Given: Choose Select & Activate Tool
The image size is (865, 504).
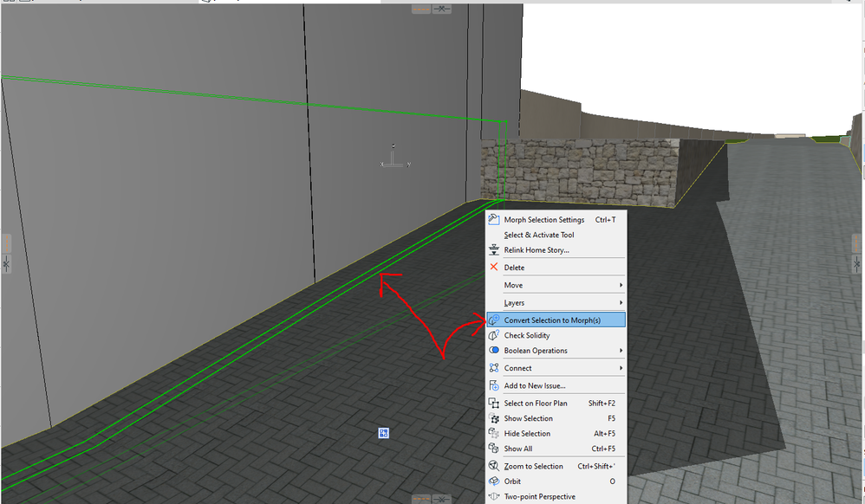Looking at the screenshot, I should click(x=556, y=235).
